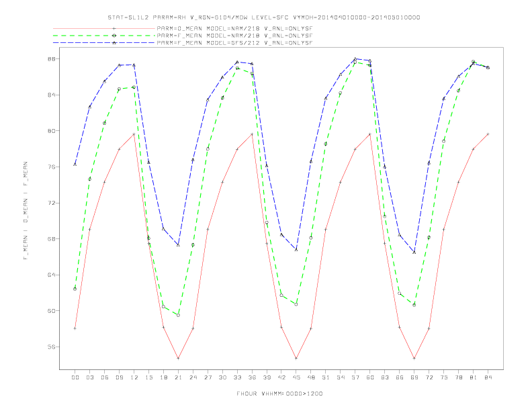Viewport: 532px width, 411px height.
Task: Click the x-axis tick label 27
Action: click(208, 377)
